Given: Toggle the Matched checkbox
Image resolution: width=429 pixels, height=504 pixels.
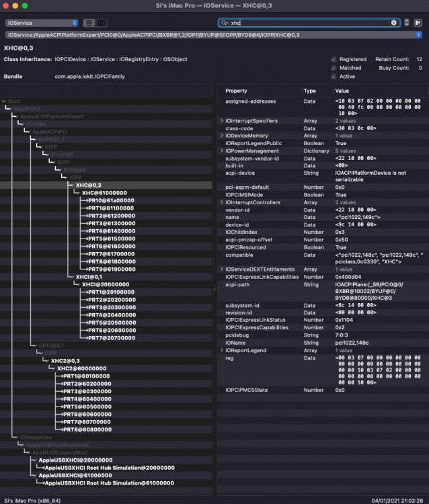Looking at the screenshot, I should coord(334,68).
